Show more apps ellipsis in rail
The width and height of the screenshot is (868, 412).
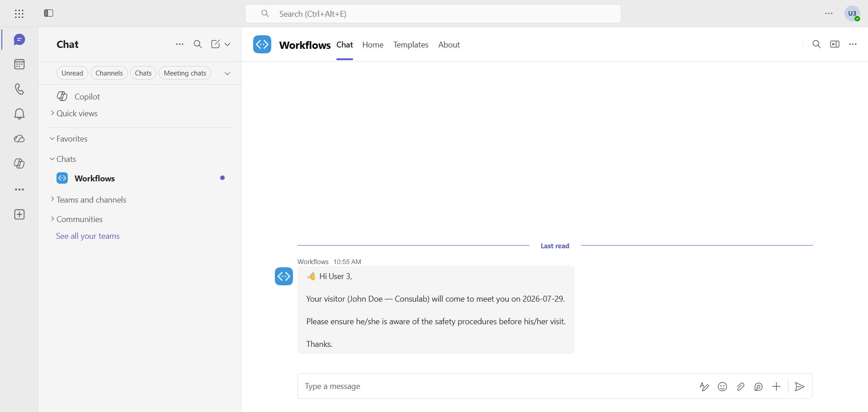click(19, 189)
